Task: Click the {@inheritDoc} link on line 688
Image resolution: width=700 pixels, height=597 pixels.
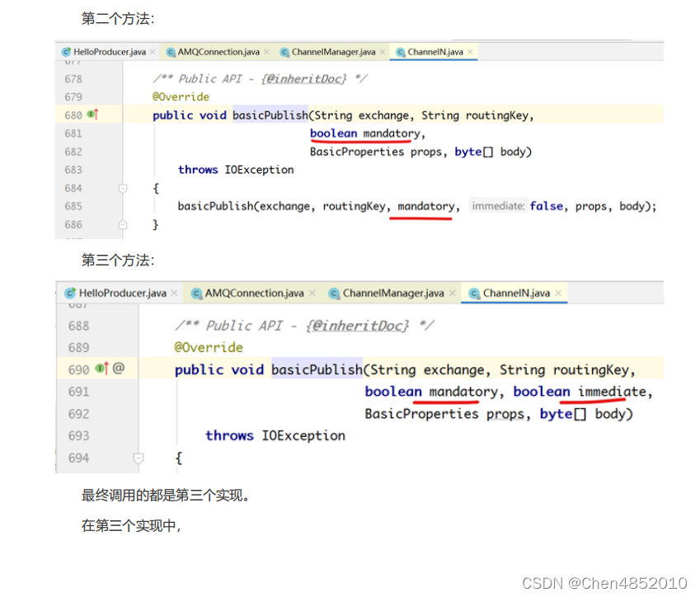Action: [357, 326]
